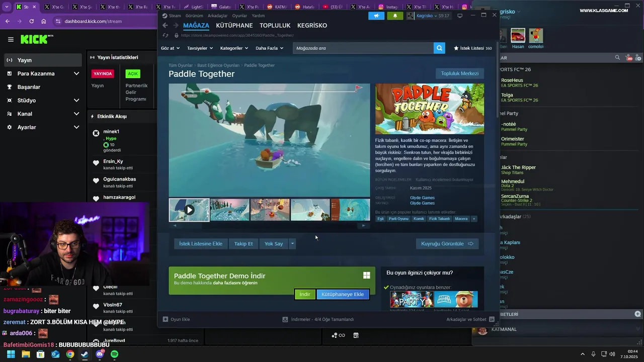Select the second screenshot thumbnail
The width and height of the screenshot is (644, 362).
pos(229,210)
